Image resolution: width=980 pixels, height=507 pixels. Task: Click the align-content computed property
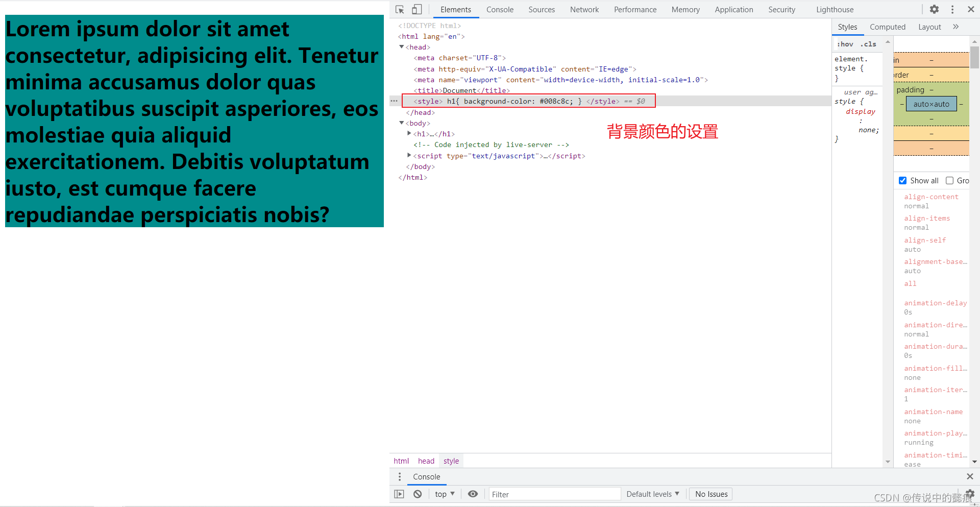931,197
